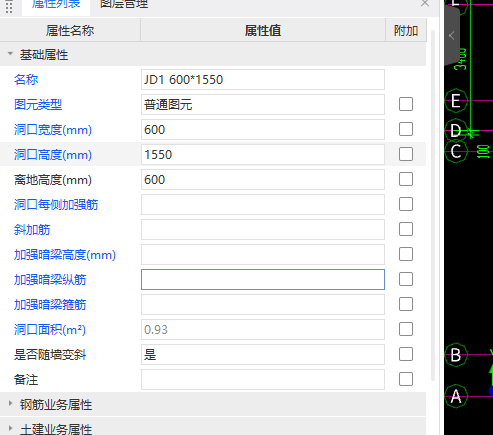Click the 洞口每侧加强筋 property label
The height and width of the screenshot is (435, 493).
(56, 205)
